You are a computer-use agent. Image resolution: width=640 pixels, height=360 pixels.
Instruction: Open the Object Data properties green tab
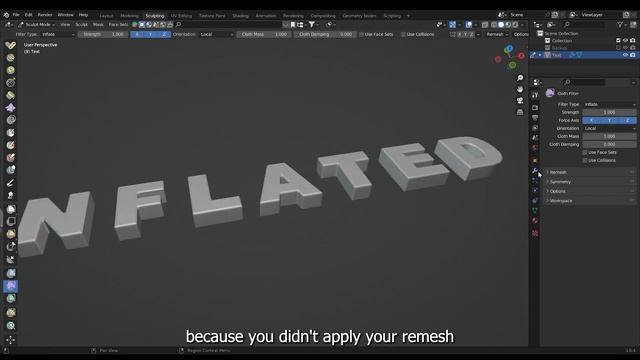(535, 210)
